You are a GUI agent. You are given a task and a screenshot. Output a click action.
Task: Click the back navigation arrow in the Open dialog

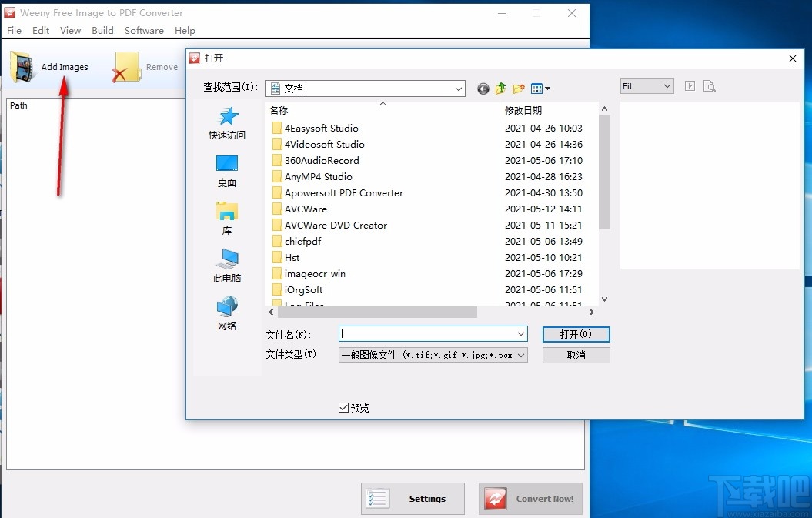pyautogui.click(x=483, y=89)
